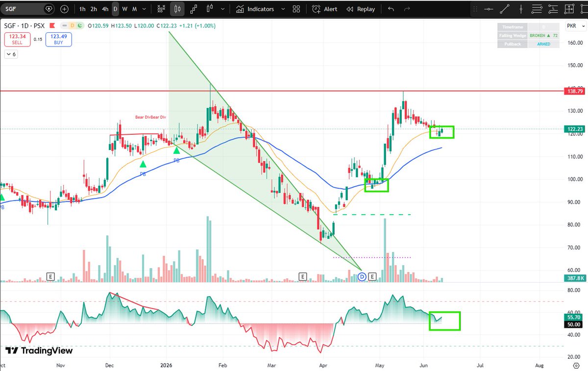This screenshot has width=588, height=371.
Task: Expand the chart type dropdown arrow
Action: point(223,9)
